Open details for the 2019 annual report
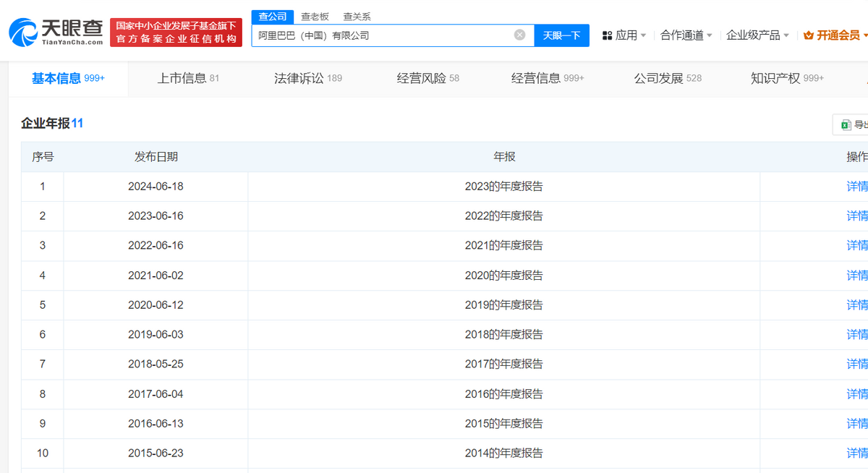 tap(856, 305)
